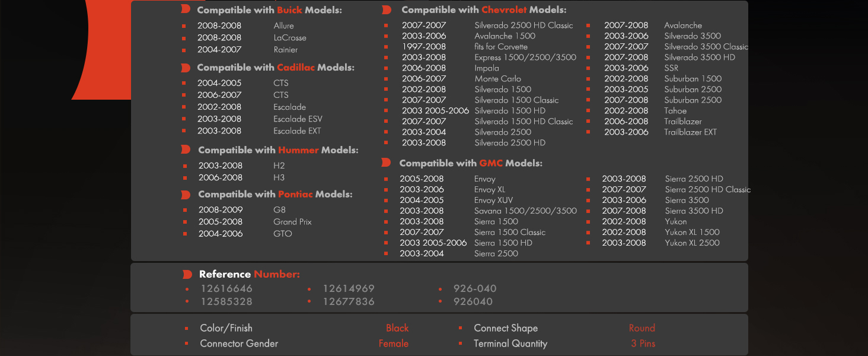Screen dimensions: 868x356
Task: Select the Envoy XUV model entry
Action: tap(493, 201)
